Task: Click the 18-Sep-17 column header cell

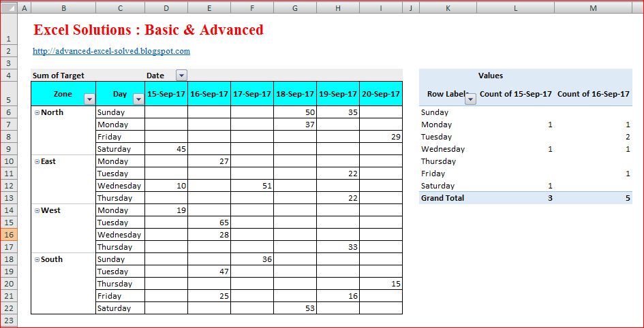Action: [x=295, y=93]
